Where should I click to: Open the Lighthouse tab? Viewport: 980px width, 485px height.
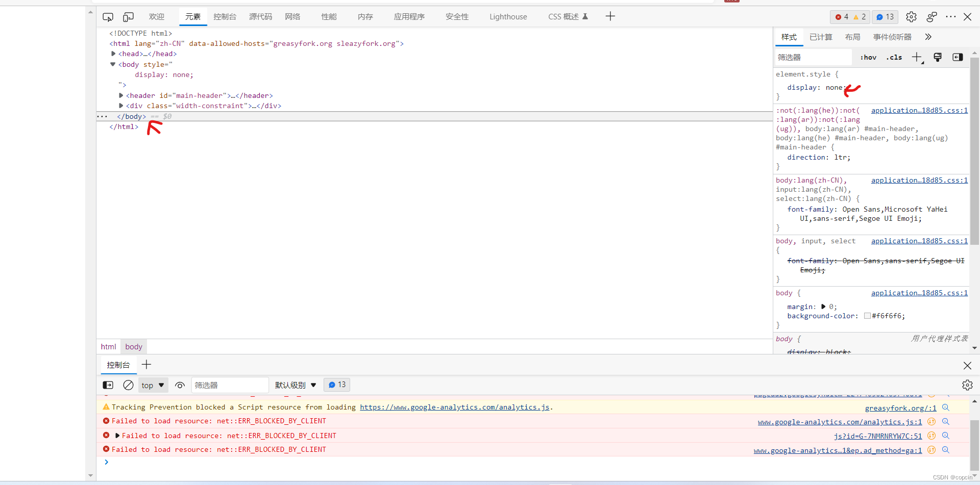coord(508,17)
